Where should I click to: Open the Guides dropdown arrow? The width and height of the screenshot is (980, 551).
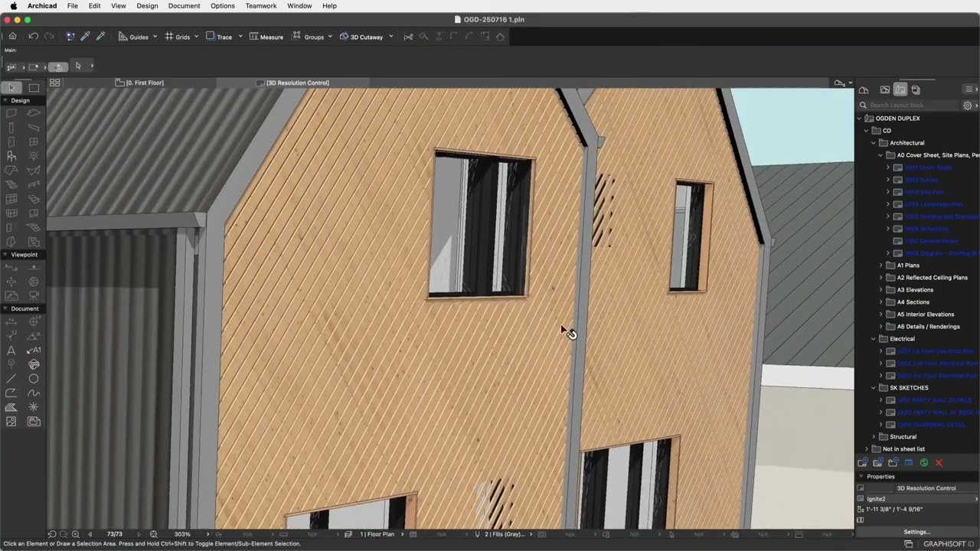[155, 36]
